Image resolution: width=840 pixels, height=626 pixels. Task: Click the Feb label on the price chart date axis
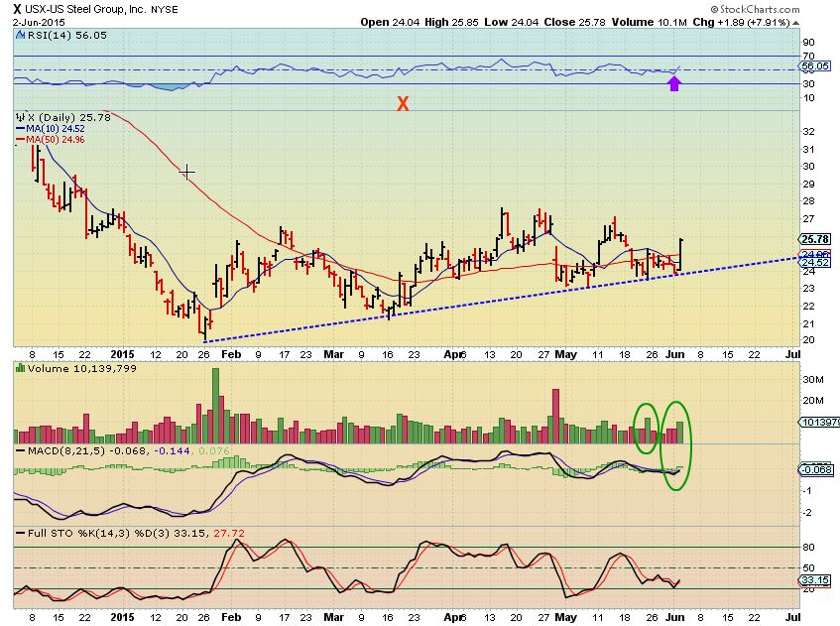[x=231, y=354]
